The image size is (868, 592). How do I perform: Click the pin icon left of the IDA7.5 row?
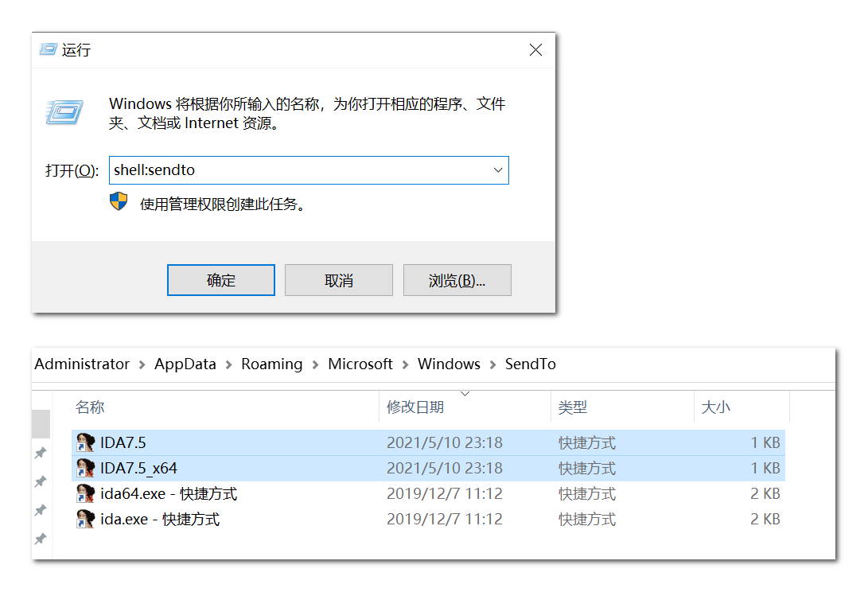point(41,453)
